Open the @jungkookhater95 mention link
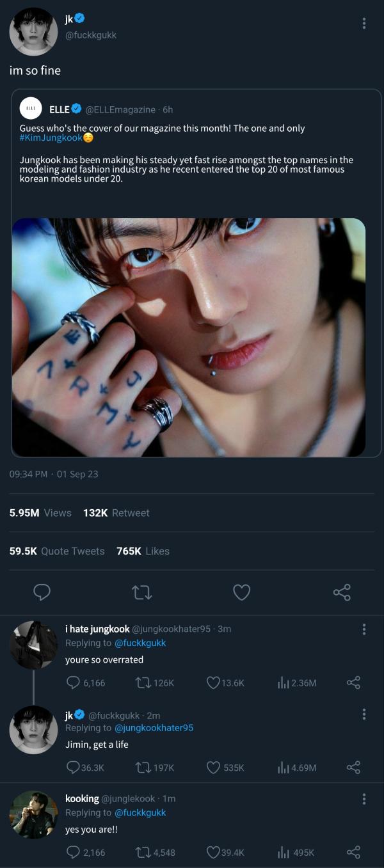 154,728
